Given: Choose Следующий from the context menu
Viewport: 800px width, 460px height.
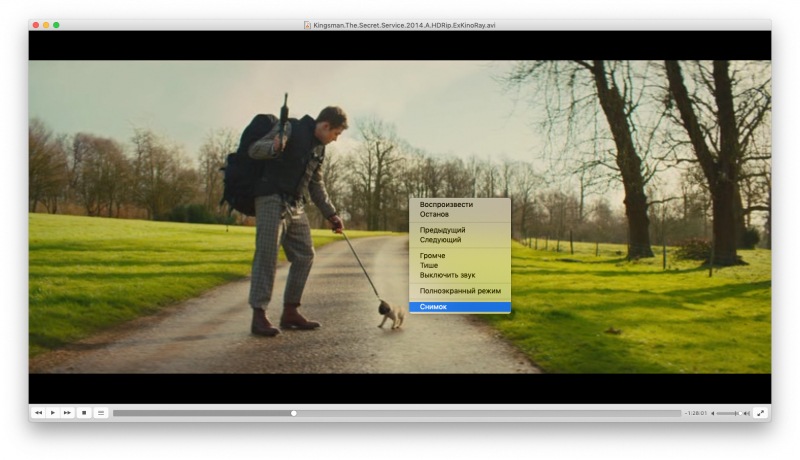Looking at the screenshot, I should point(460,240).
